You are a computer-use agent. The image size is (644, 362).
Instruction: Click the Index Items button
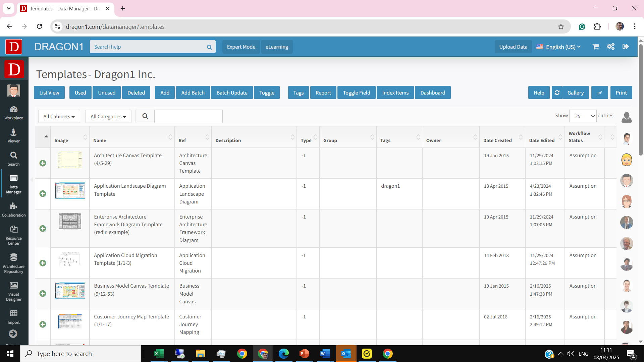point(395,93)
